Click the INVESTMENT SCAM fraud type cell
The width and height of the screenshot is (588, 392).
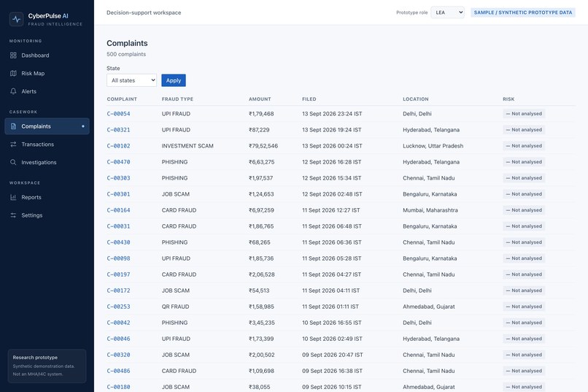(187, 146)
